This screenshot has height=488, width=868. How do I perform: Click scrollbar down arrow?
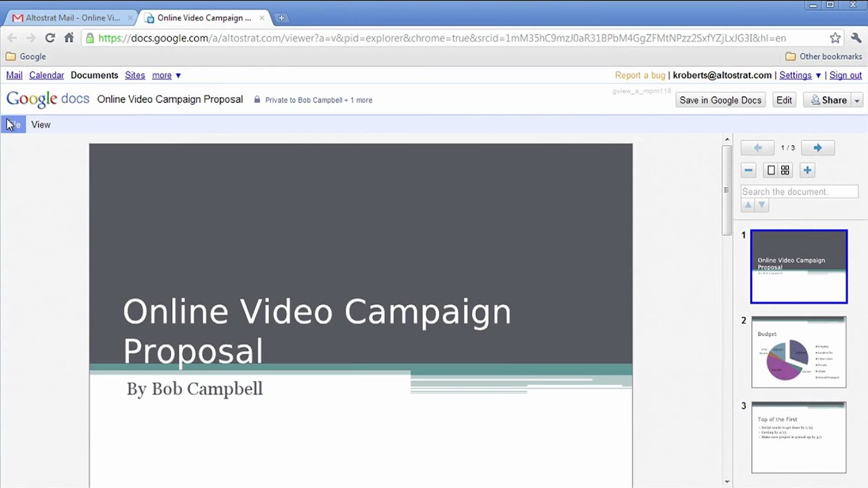coord(726,482)
